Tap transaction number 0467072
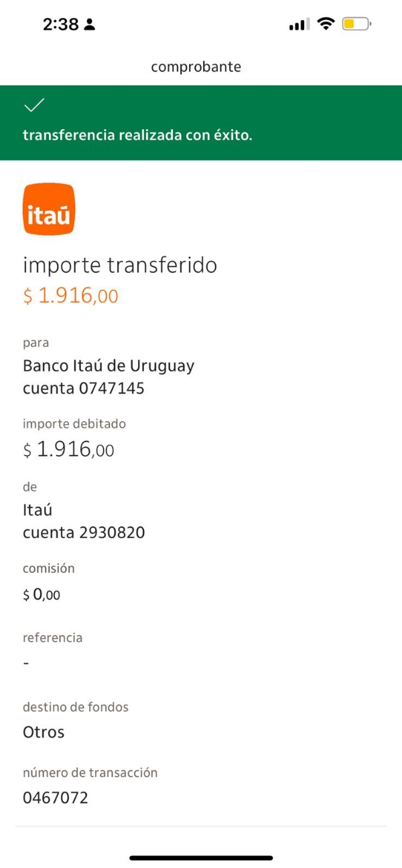 click(56, 798)
